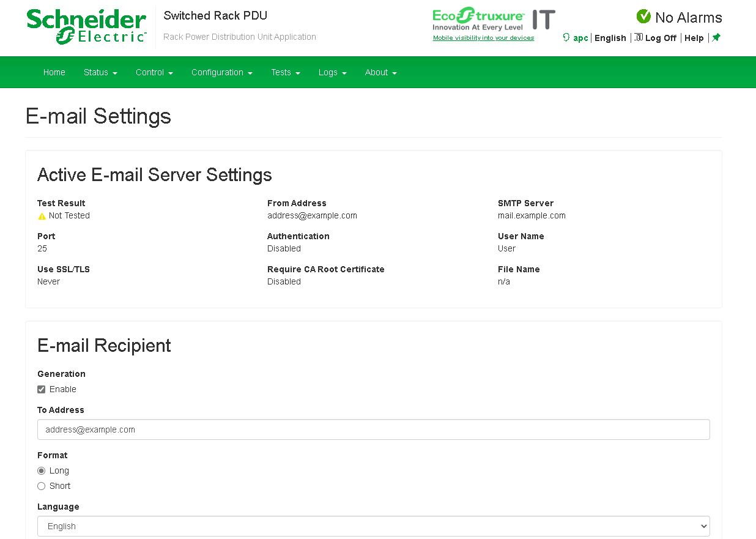Expand the About menu

tap(381, 72)
